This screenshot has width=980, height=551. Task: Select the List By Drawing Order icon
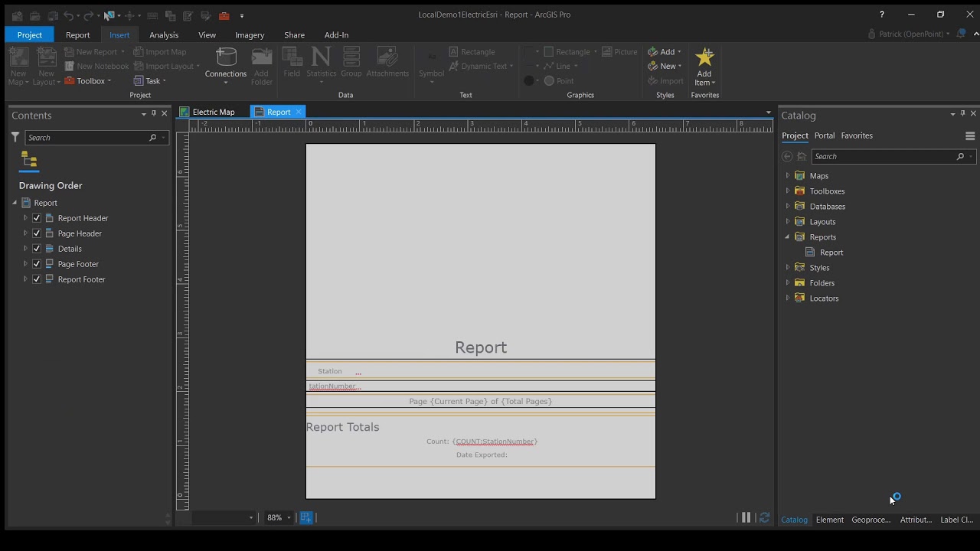(x=29, y=159)
